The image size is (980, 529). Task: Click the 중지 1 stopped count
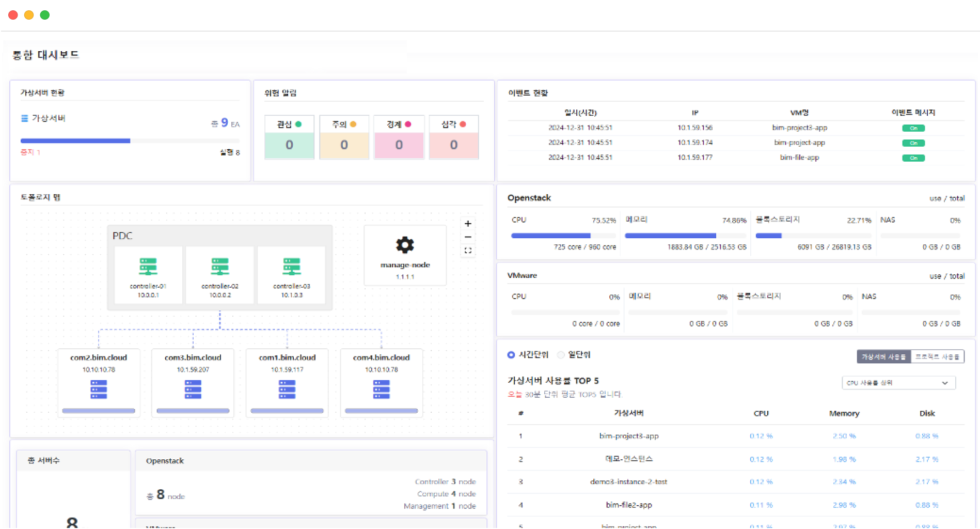[30, 152]
